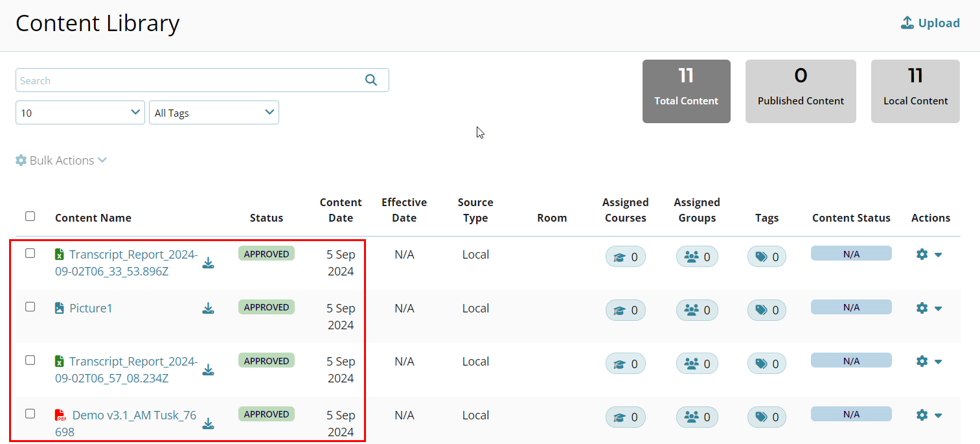
Task: Open assigned groups badge for Demo v3.1
Action: 696,417
